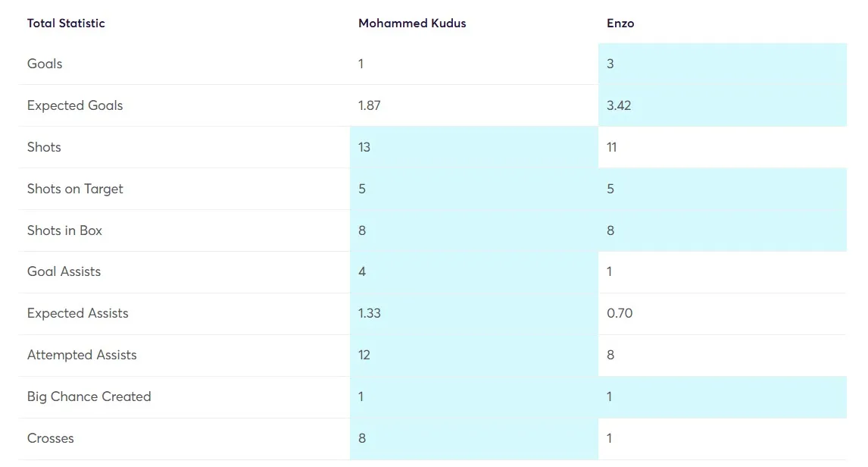Image resolution: width=868 pixels, height=467 pixels.
Task: Select the Crosses row label
Action: pos(51,438)
